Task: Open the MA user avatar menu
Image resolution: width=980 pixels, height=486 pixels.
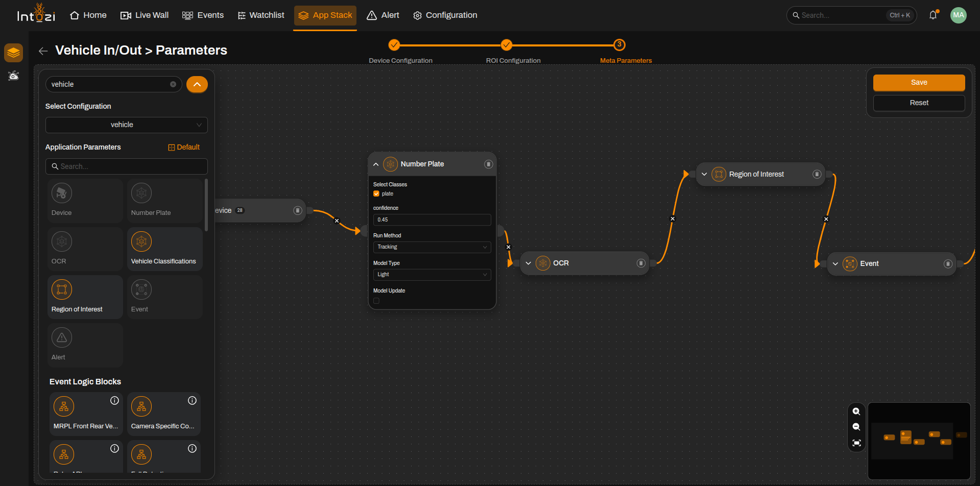Action: pos(959,15)
